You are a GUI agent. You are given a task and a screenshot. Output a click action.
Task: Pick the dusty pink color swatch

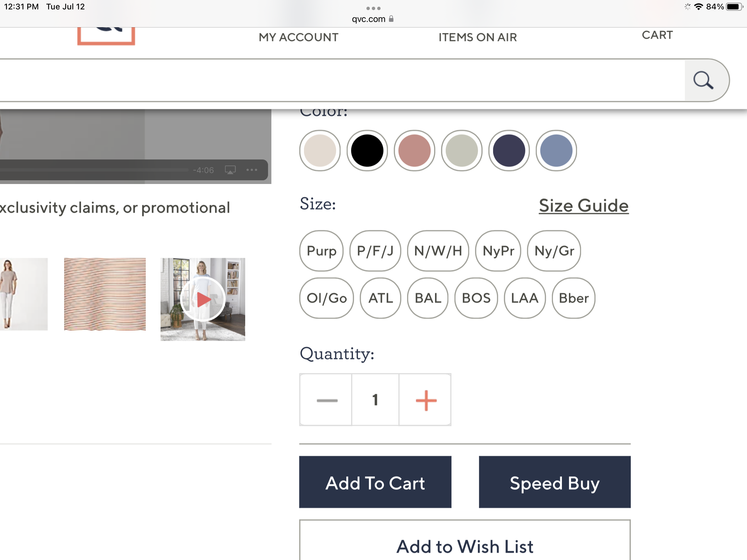coord(414,150)
